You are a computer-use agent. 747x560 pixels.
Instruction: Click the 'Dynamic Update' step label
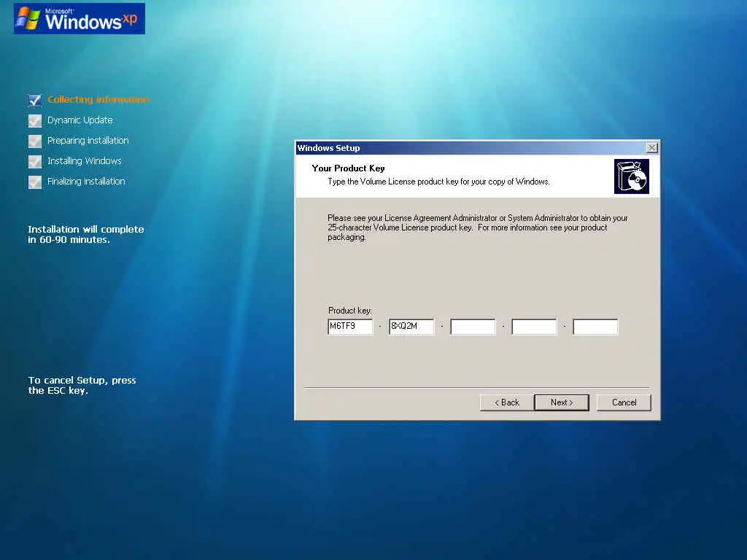(80, 120)
